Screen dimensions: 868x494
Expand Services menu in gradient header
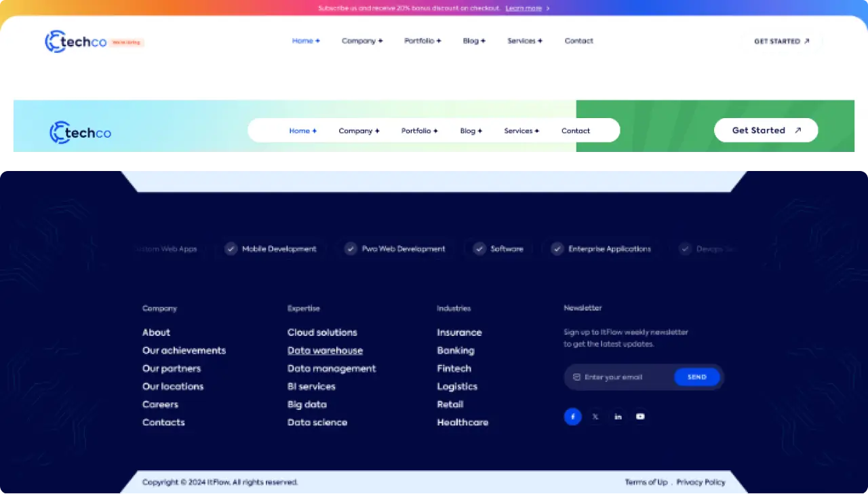(x=521, y=131)
